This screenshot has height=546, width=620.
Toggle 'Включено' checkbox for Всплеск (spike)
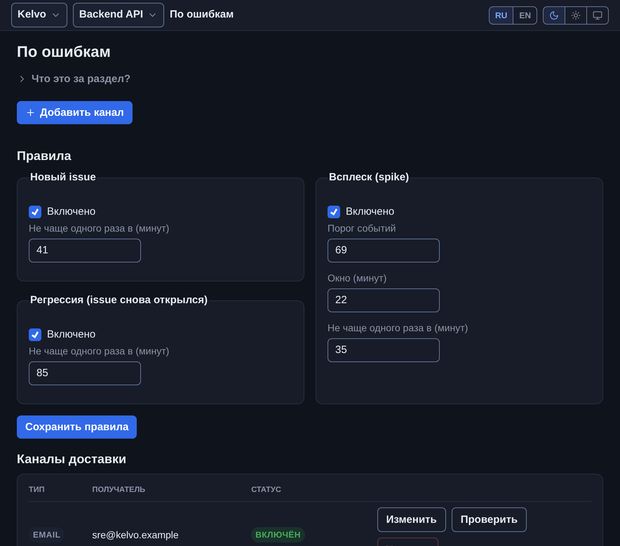point(334,212)
